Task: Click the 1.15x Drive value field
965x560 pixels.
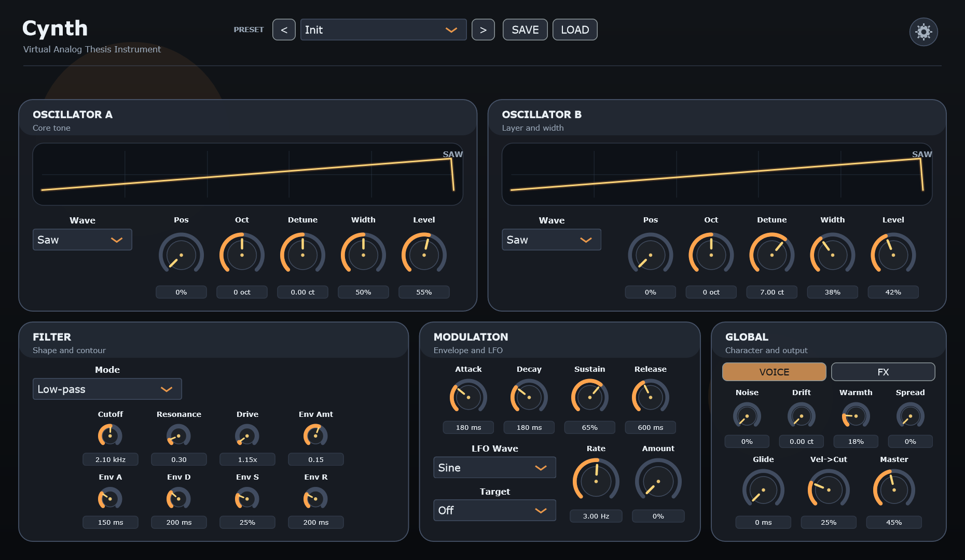Action: pyautogui.click(x=247, y=459)
